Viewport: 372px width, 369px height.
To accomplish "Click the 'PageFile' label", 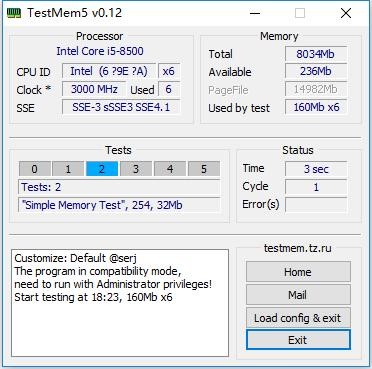I will tap(228, 90).
